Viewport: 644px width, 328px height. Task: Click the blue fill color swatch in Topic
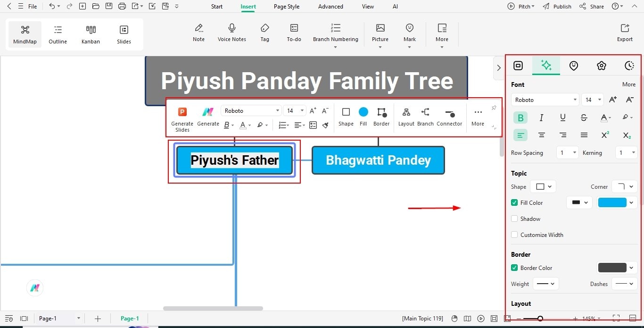click(612, 202)
